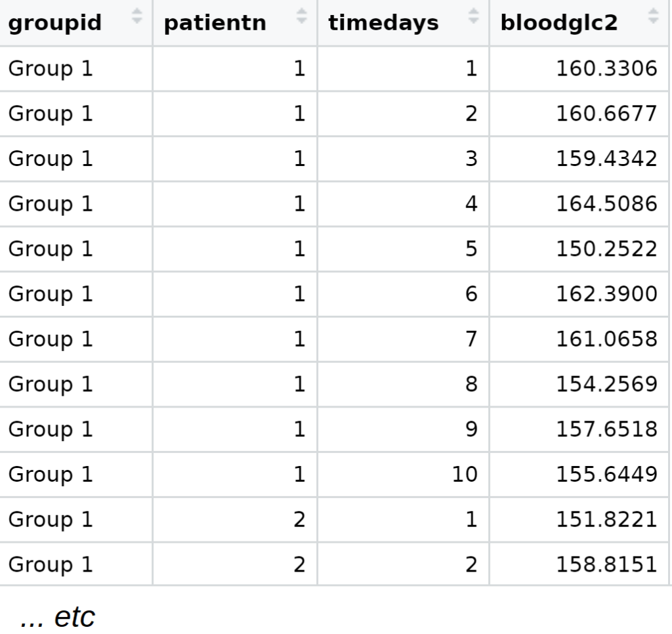The image size is (672, 634).
Task: Click the patientn column sort arrows
Action: (x=301, y=16)
